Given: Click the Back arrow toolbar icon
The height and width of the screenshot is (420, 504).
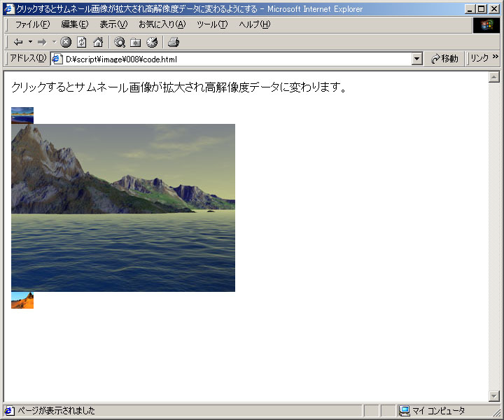Looking at the screenshot, I should pos(18,42).
